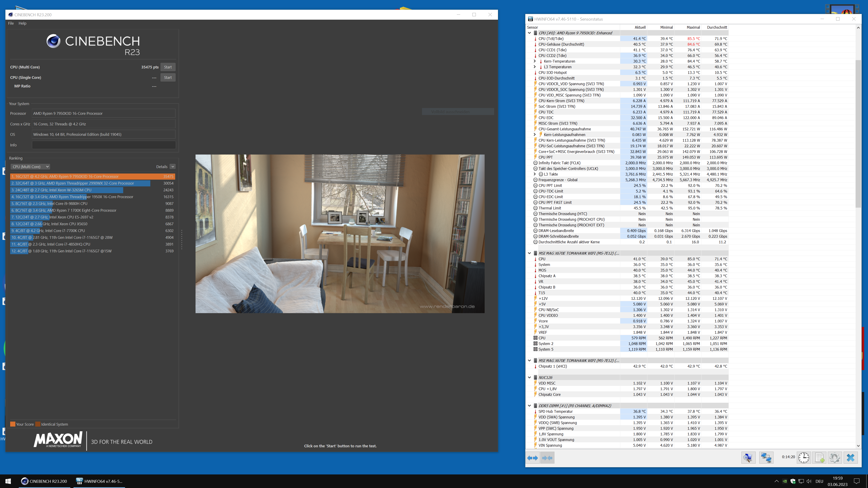
Task: Open the CPU (Multi Core) ranking dropdown
Action: (x=30, y=167)
